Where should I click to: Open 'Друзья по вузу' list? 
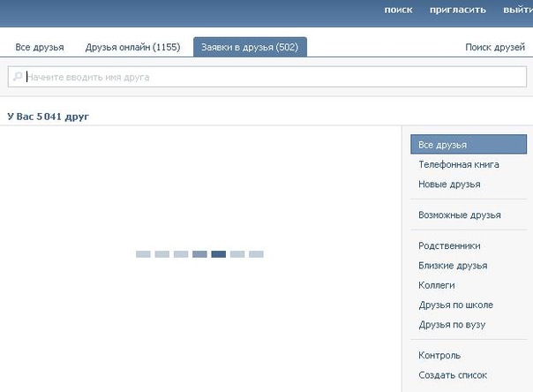point(452,324)
